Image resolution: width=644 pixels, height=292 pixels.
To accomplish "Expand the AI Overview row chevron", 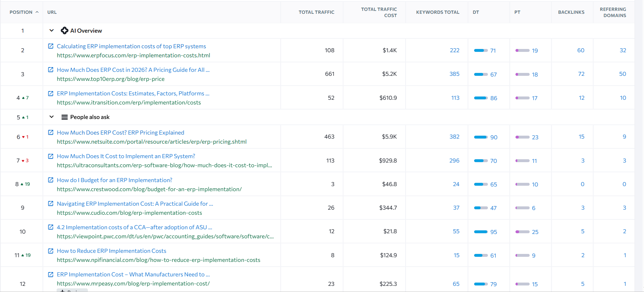I will point(52,30).
